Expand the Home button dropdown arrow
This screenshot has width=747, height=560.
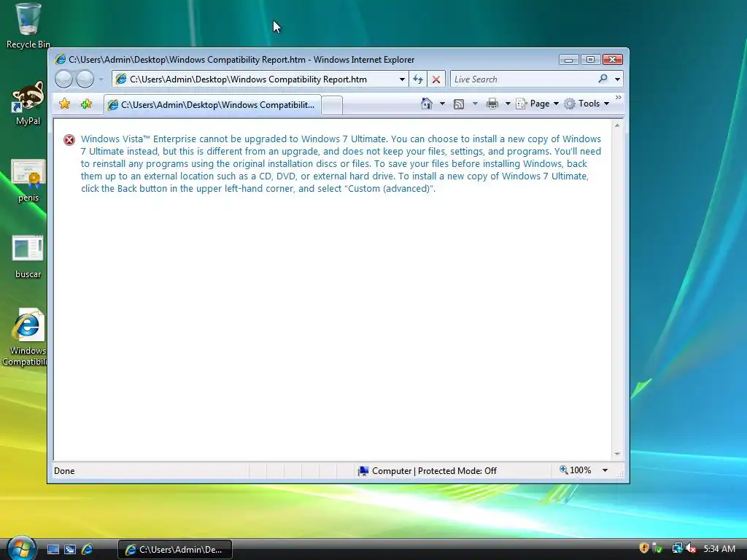click(x=442, y=104)
